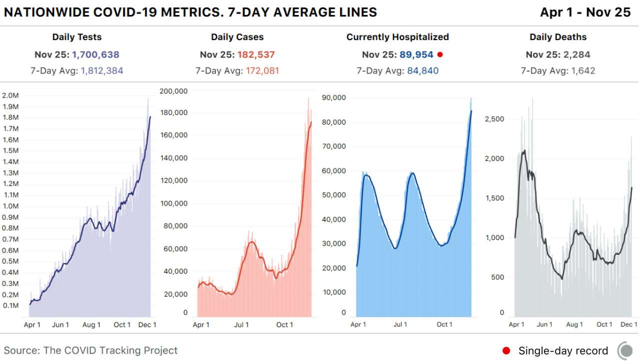Click the Nov 25 cases value 182,537
The height and width of the screenshot is (364, 640).
click(x=256, y=54)
